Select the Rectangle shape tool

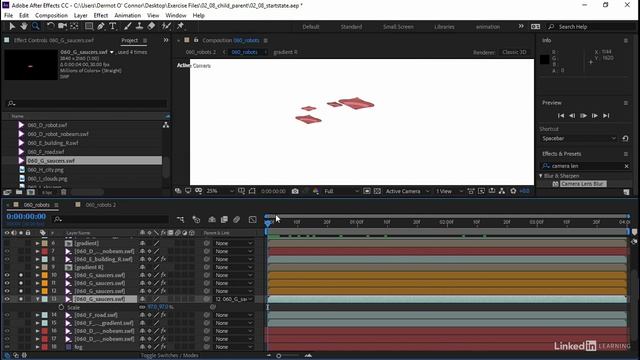pos(89,26)
